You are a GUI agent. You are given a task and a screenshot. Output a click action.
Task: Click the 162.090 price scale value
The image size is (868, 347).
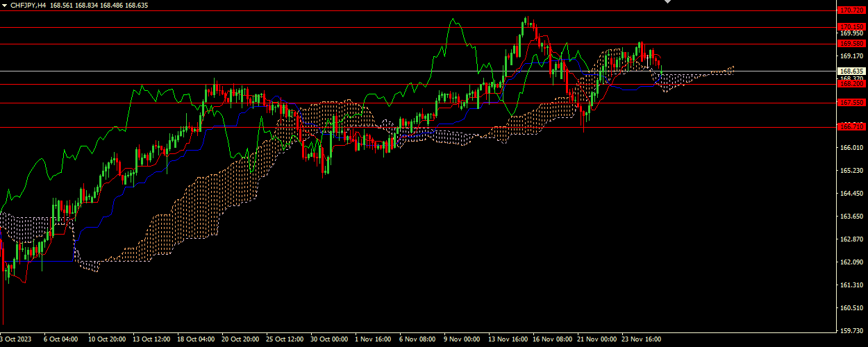tap(851, 262)
